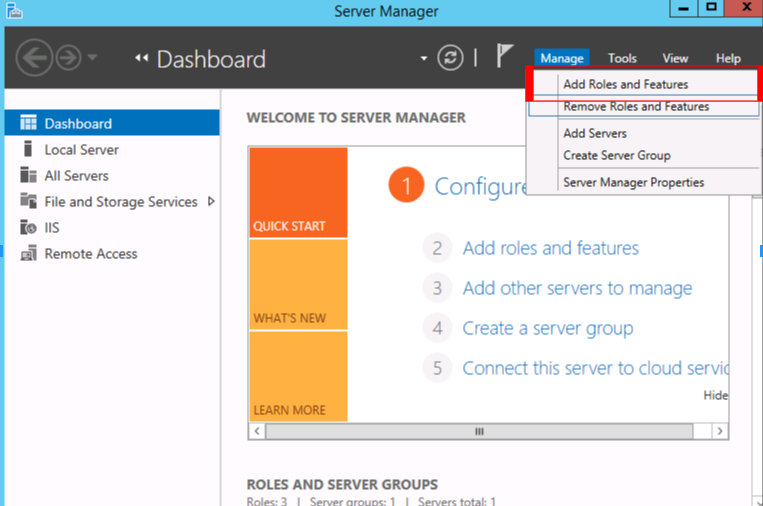Image resolution: width=763 pixels, height=506 pixels.
Task: Maximize the Server Manager window
Action: pos(711,8)
